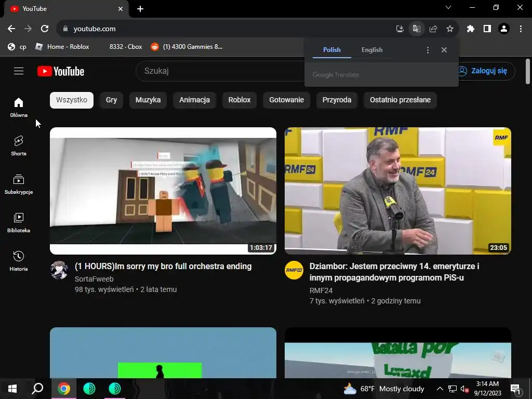The width and height of the screenshot is (532, 399).
Task: Select the Gry filter chip
Action: pos(111,100)
